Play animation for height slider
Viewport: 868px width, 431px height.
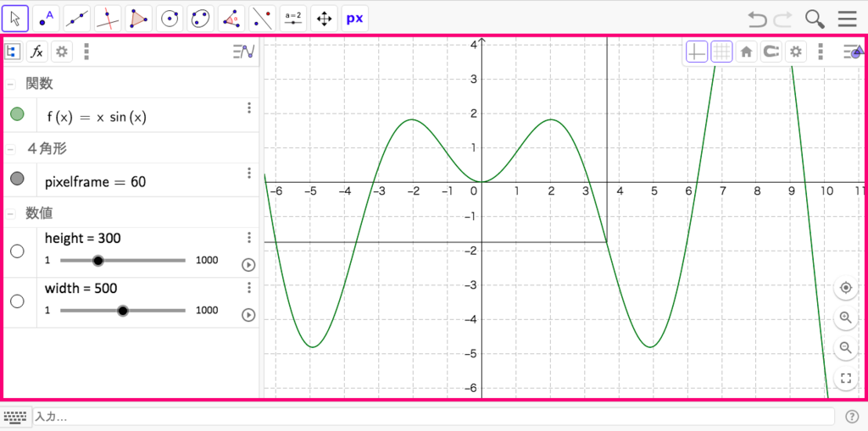pos(248,265)
